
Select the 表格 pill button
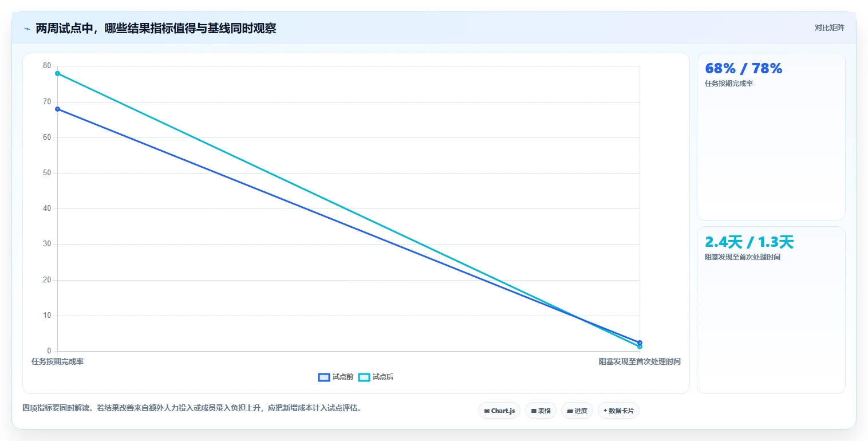pos(540,411)
